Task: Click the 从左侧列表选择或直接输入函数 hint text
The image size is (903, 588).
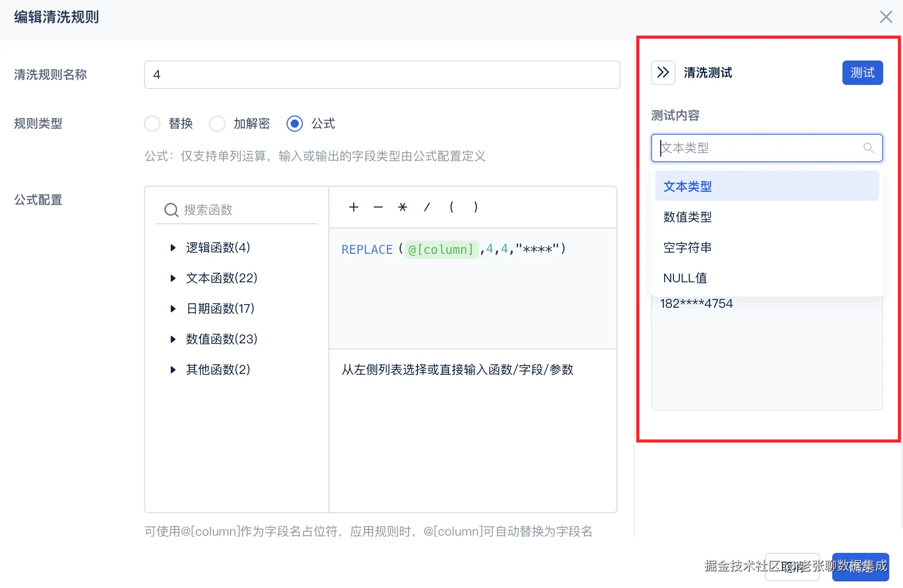Action: [458, 370]
